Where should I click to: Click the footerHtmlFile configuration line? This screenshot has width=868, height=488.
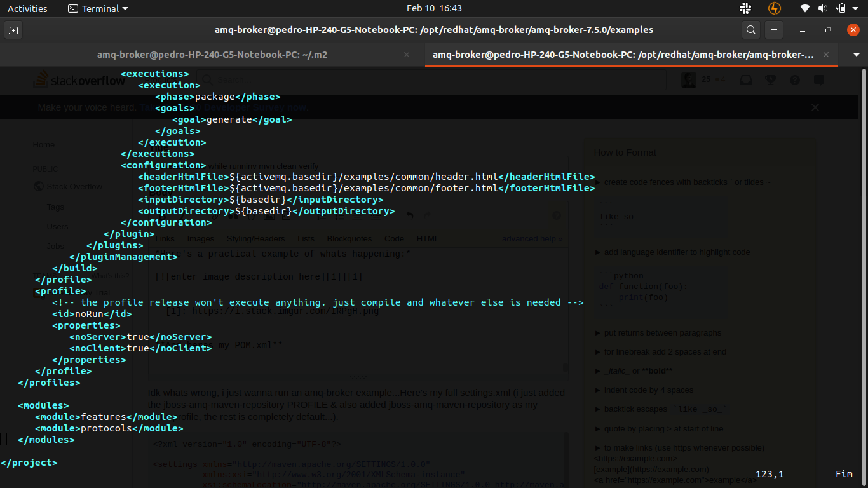pyautogui.click(x=367, y=188)
